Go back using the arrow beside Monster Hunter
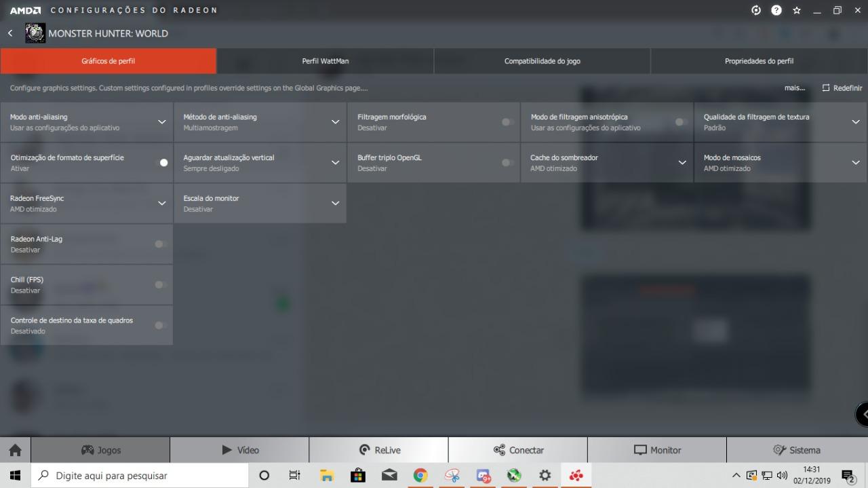Image resolution: width=868 pixels, height=488 pixels. coord(10,33)
